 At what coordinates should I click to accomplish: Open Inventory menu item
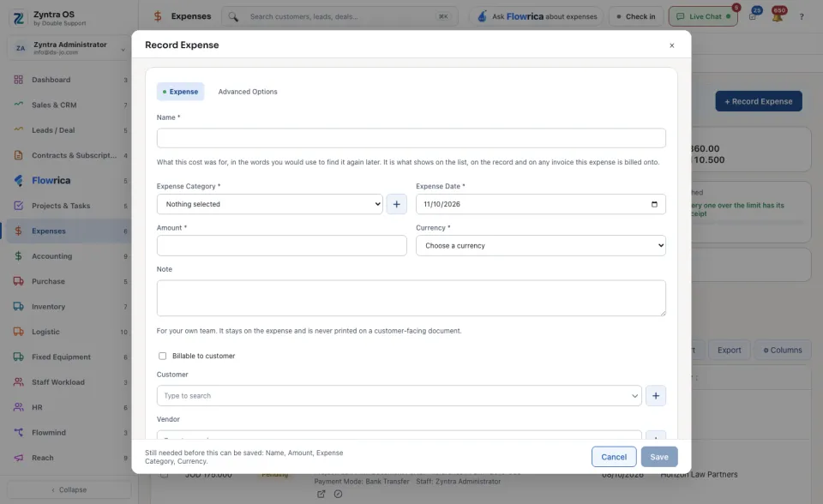(69, 307)
